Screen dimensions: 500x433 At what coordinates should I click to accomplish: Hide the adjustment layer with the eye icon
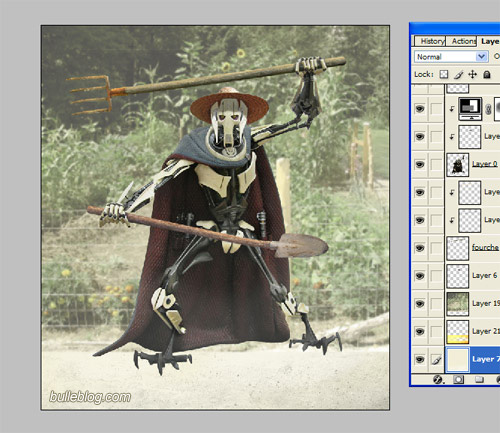[420, 109]
